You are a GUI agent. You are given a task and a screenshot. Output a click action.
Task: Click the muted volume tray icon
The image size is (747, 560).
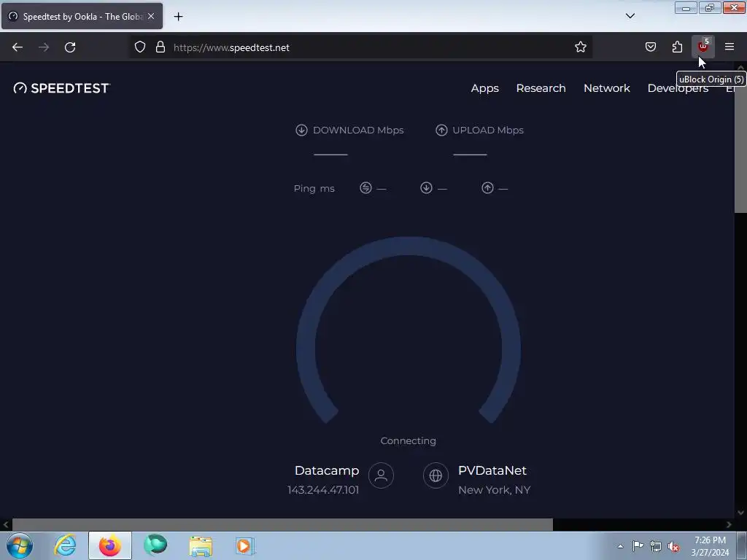[673, 547]
